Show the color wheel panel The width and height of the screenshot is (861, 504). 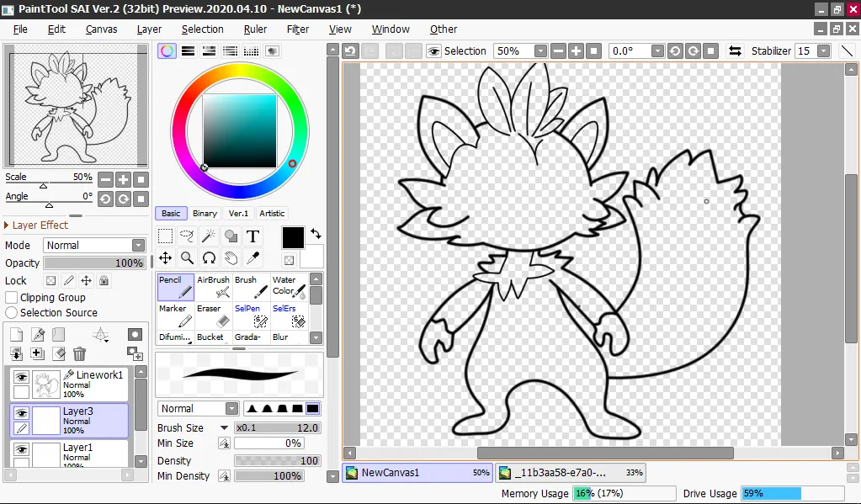tap(167, 51)
